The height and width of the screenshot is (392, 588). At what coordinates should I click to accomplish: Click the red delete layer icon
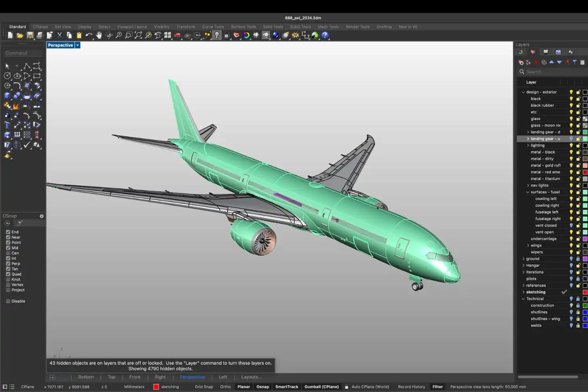536,62
